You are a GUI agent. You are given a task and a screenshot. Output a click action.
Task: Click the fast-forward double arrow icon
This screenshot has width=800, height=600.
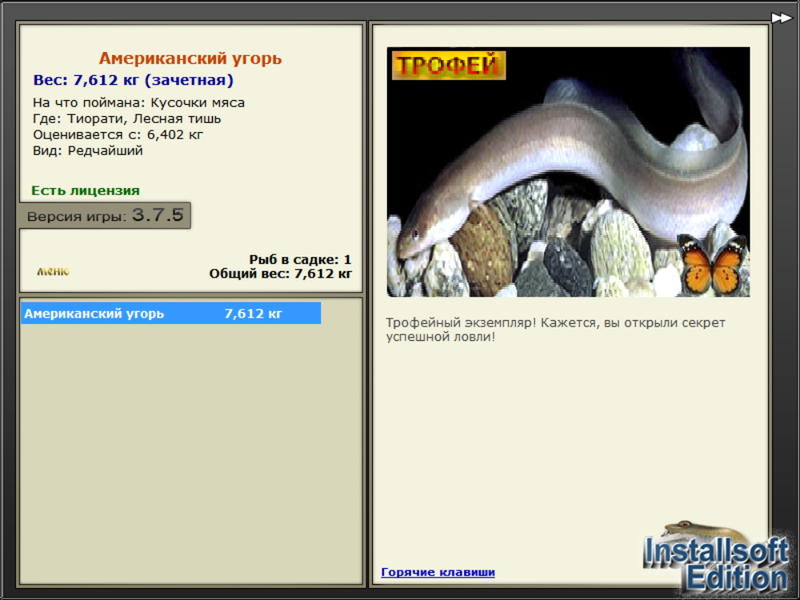(x=781, y=18)
